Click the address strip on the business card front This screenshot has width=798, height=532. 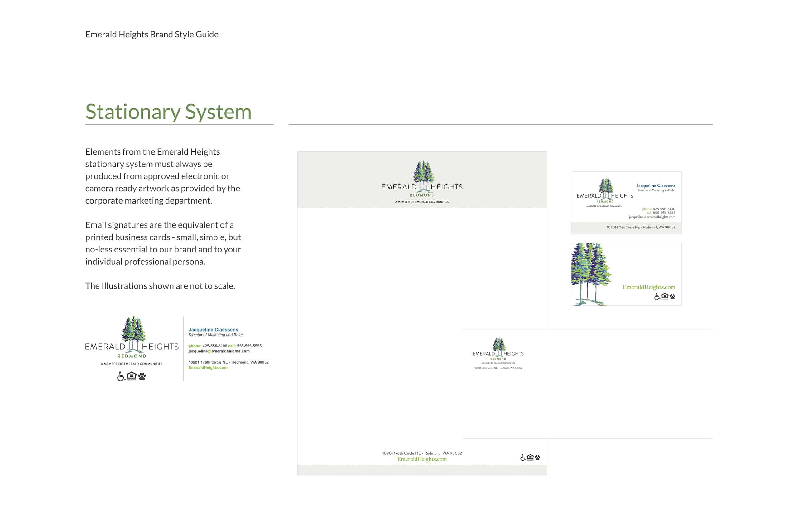(626, 228)
